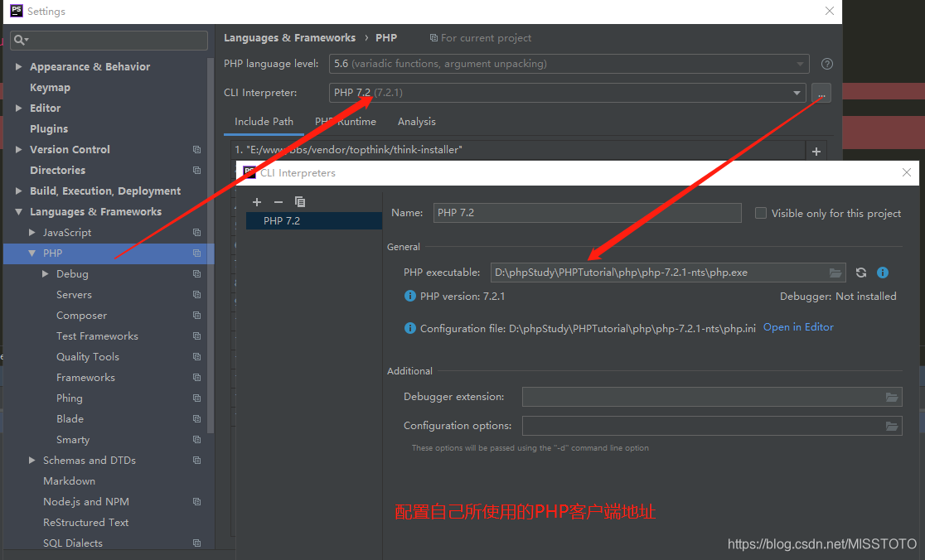This screenshot has height=560, width=925.
Task: Click project-level icon next to Servers
Action: [x=197, y=295]
